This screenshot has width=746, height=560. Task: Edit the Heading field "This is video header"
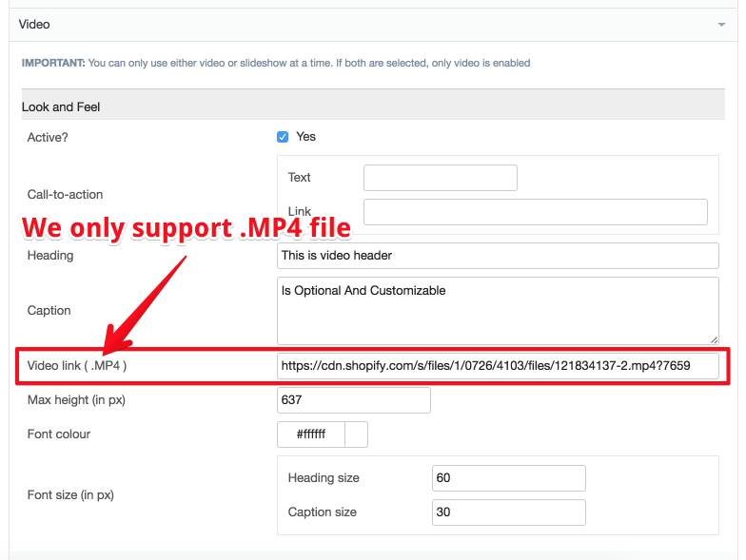tap(498, 256)
